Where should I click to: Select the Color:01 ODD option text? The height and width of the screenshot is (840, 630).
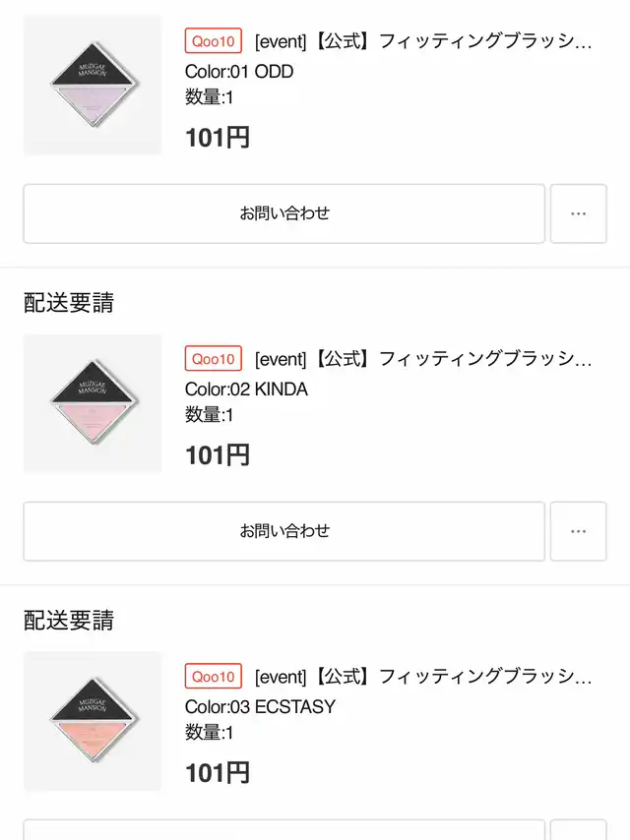click(x=239, y=71)
